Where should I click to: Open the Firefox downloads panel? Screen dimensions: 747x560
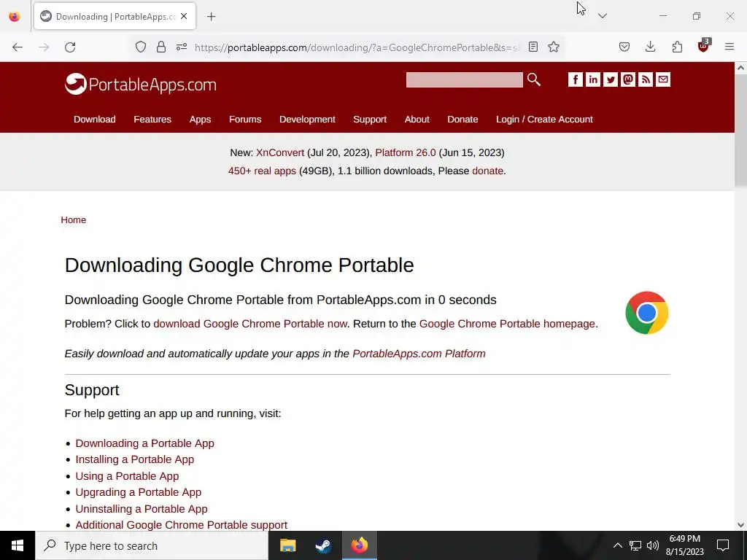tap(650, 47)
